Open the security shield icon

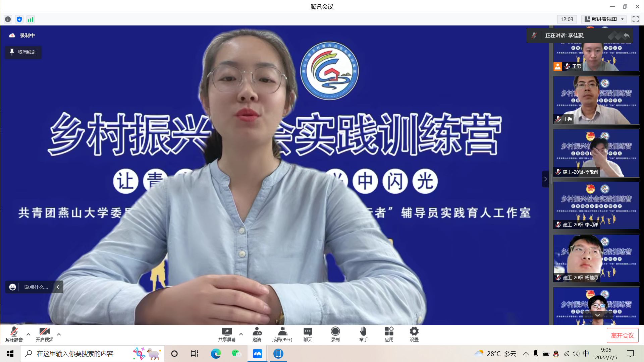[19, 19]
